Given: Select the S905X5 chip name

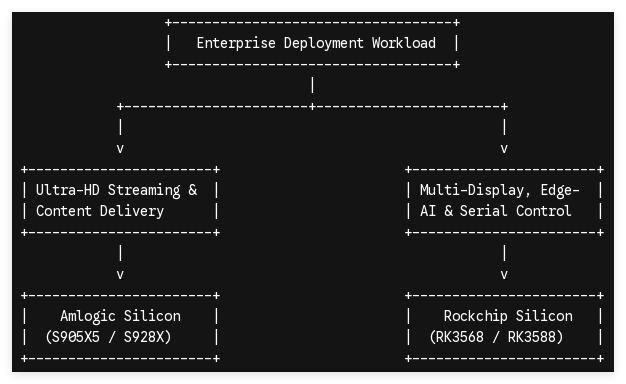Looking at the screenshot, I should (x=75, y=337).
